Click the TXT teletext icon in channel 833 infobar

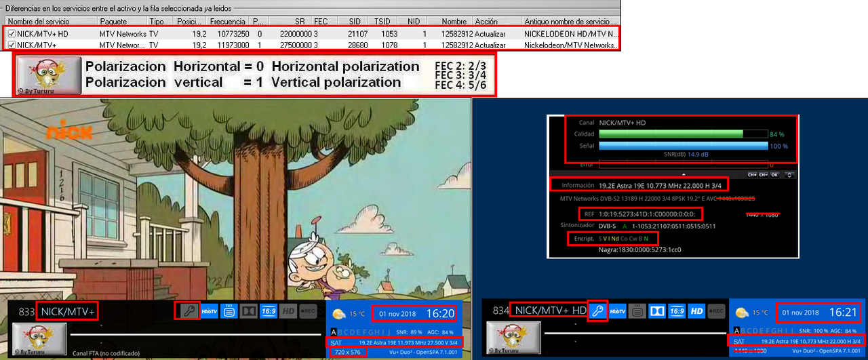[x=229, y=311]
